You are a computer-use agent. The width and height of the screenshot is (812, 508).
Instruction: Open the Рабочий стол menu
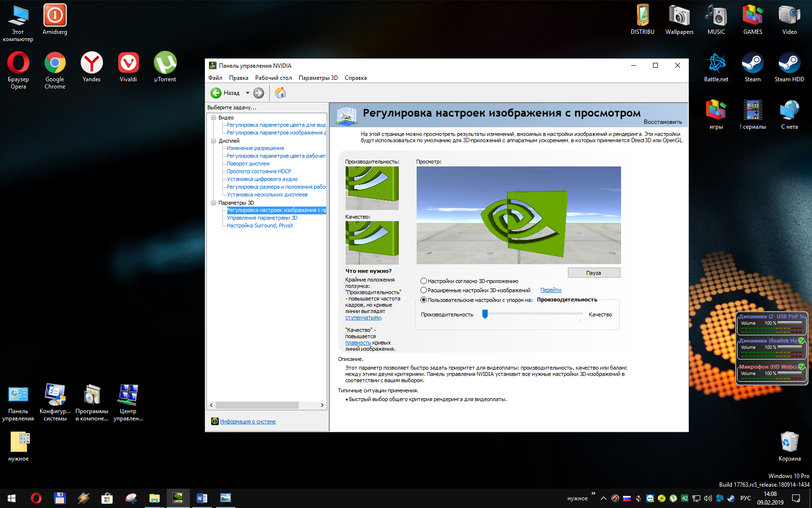coord(274,78)
